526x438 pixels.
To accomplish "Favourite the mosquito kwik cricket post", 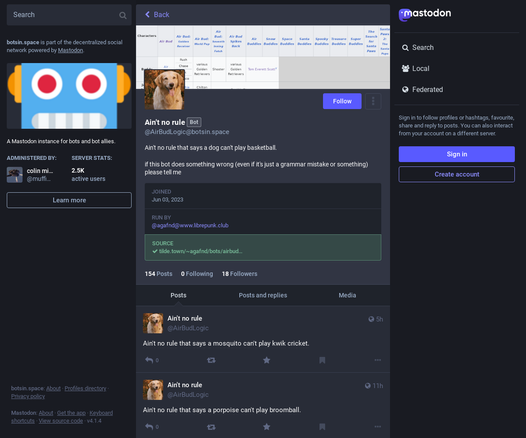I will click(266, 360).
